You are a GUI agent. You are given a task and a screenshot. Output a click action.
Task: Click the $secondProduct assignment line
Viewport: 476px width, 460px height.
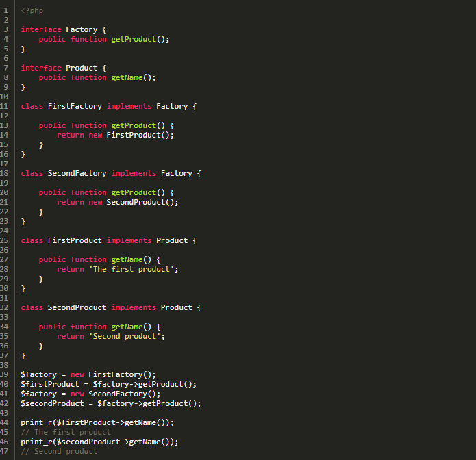click(111, 403)
